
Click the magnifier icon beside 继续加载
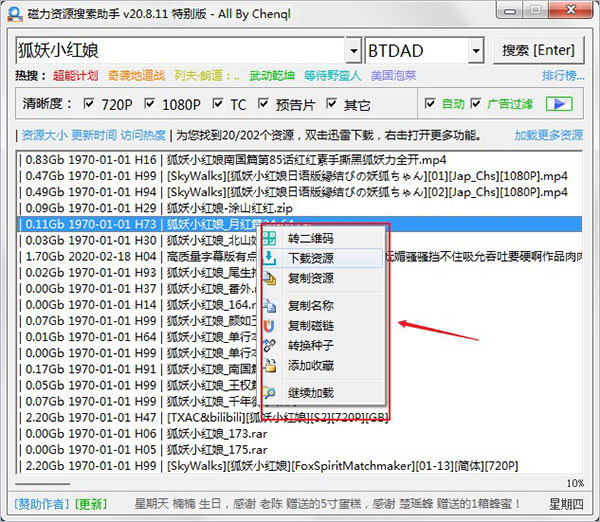(x=269, y=393)
